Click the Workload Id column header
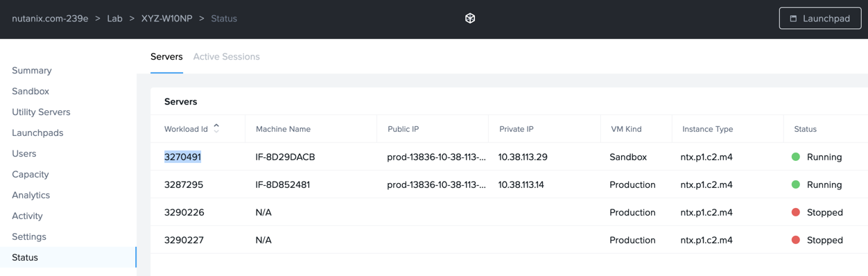 tap(186, 129)
